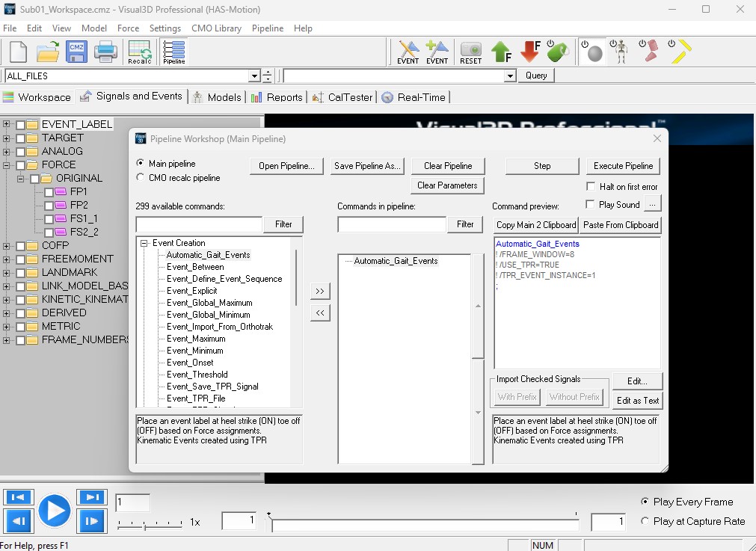This screenshot has width=756, height=551.
Task: Check the TARGET folder checkbox
Action: point(20,138)
